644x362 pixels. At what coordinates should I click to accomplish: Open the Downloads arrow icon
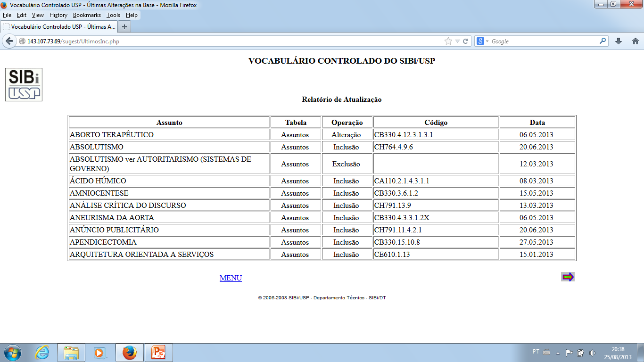619,41
